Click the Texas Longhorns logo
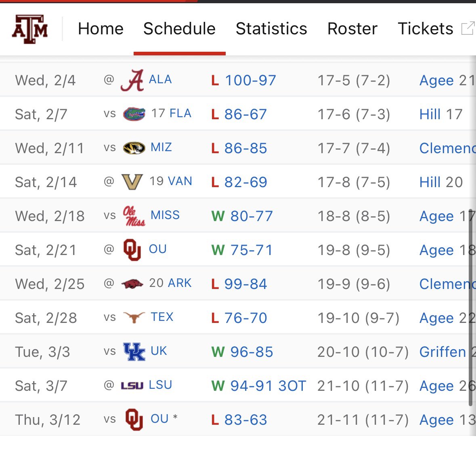The width and height of the screenshot is (476, 449). click(134, 318)
